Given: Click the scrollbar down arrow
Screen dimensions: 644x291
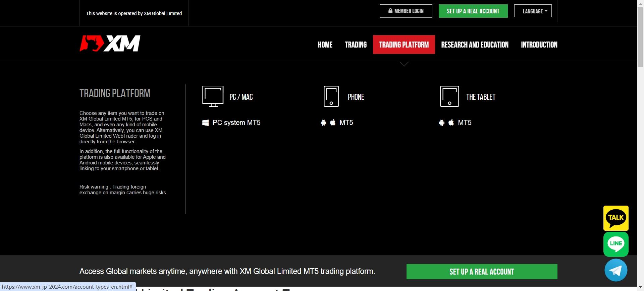Looking at the screenshot, I should pos(640,287).
